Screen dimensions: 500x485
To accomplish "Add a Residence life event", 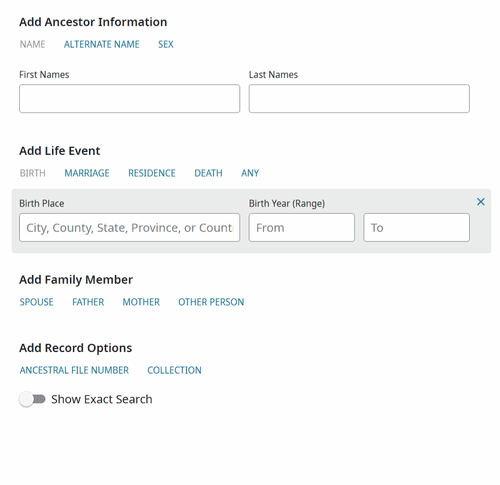I will (152, 173).
